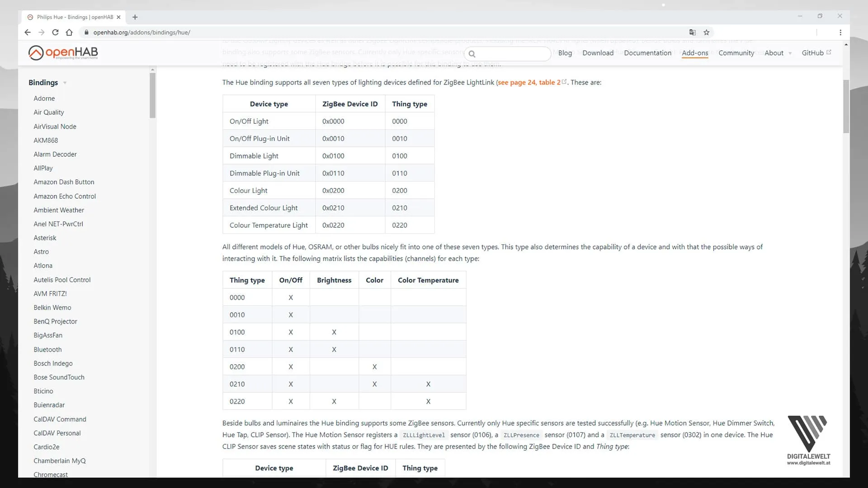Click the main page scrollbar thumb
Image resolution: width=868 pixels, height=488 pixels.
846,107
